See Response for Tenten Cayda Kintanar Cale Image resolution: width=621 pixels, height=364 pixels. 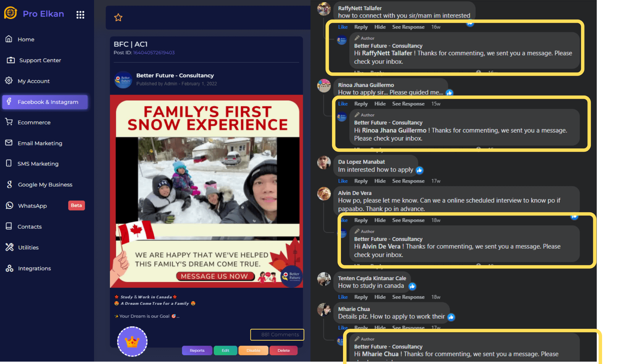[408, 297]
